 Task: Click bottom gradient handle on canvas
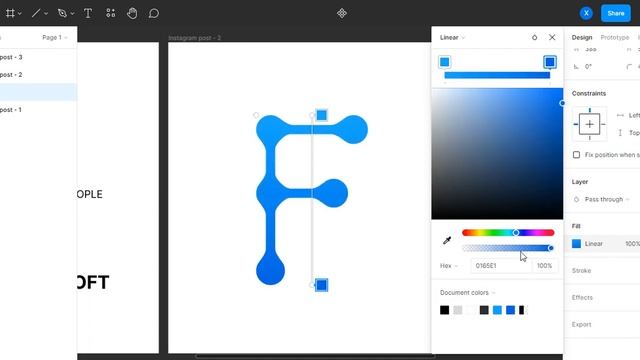coord(322,285)
